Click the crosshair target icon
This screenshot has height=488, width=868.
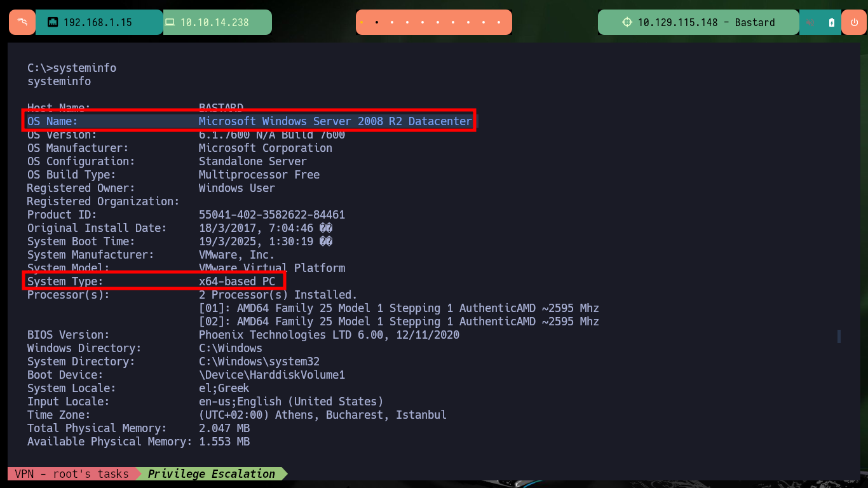coord(627,22)
